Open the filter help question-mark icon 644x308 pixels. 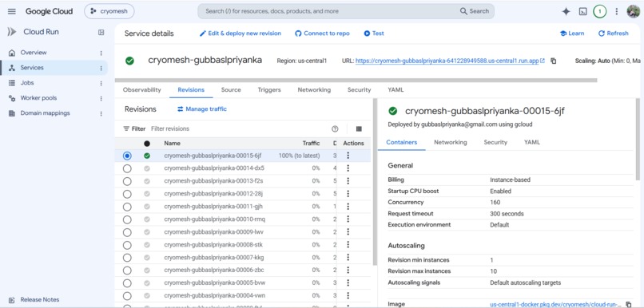[335, 128]
